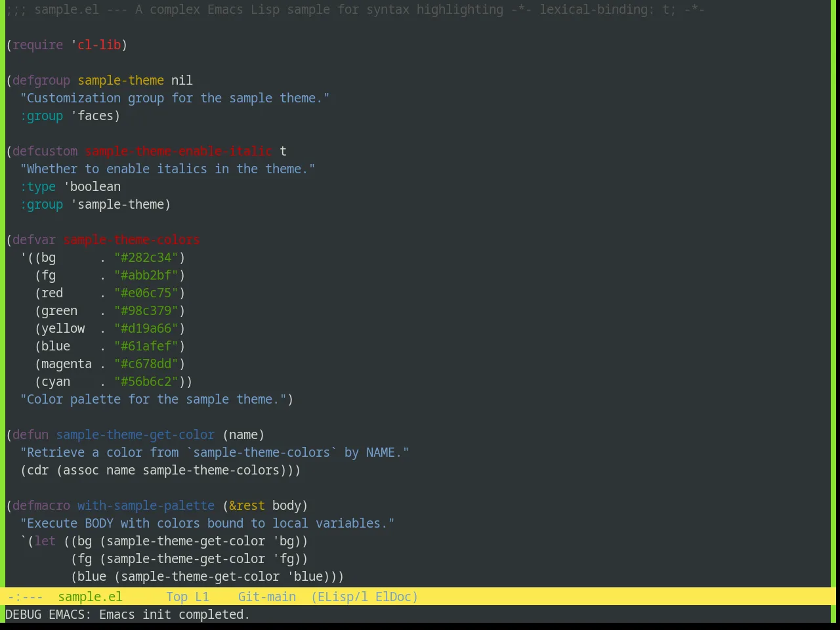This screenshot has width=840, height=630.
Task: Click the "#e06c75" color string
Action: pos(146,293)
